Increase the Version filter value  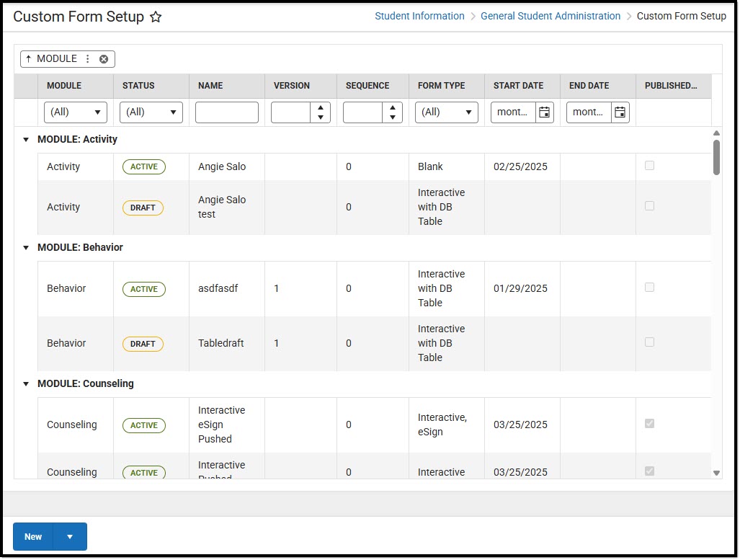point(320,108)
